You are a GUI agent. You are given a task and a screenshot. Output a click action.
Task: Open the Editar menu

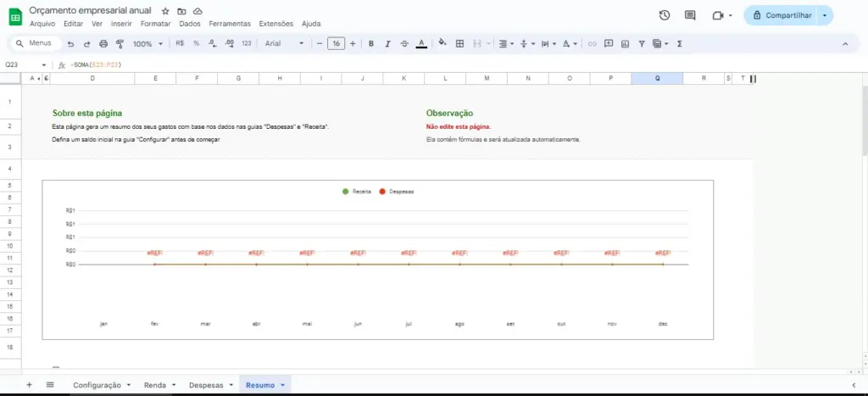click(x=73, y=24)
